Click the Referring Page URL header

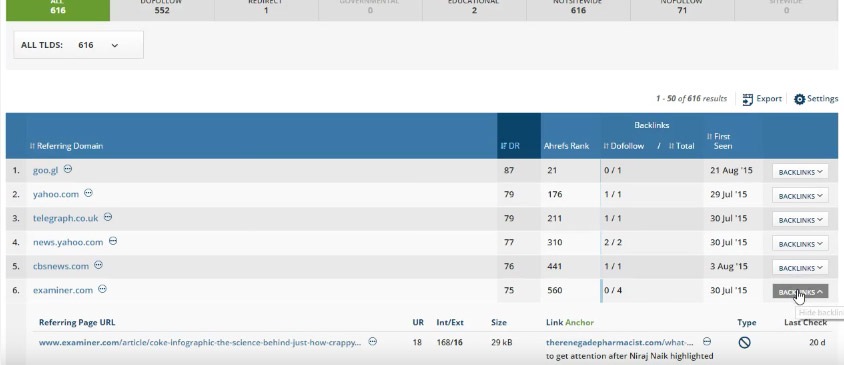[x=77, y=322]
